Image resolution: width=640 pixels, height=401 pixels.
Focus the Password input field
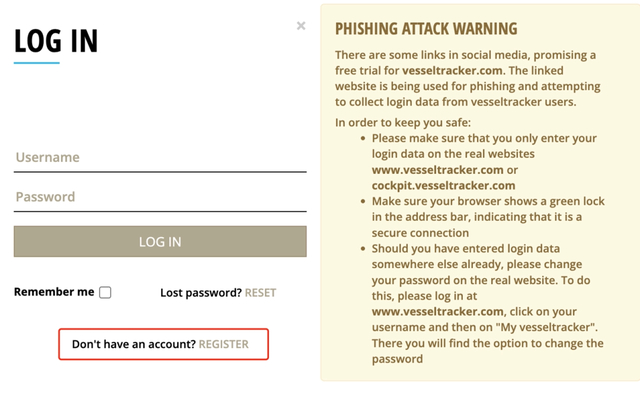160,197
